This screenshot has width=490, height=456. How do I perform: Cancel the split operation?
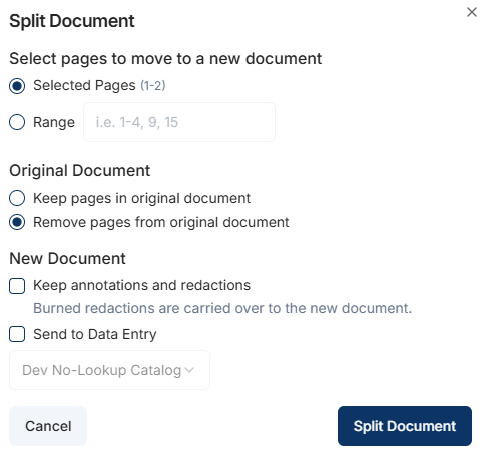(x=48, y=426)
